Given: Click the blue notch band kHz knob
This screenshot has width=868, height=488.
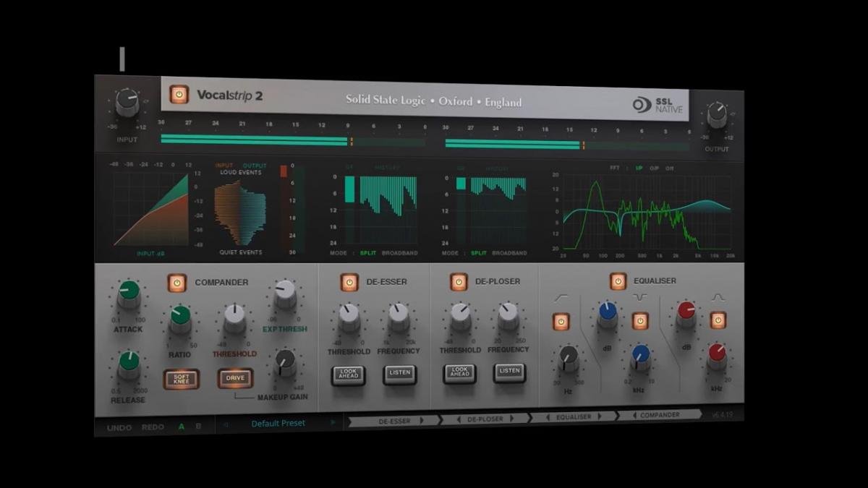Looking at the screenshot, I should [x=640, y=356].
